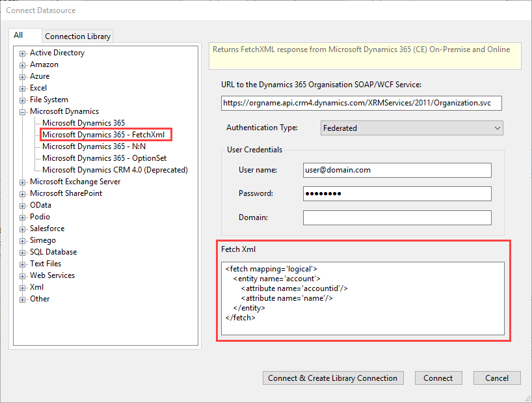Click the User name label
532x403 pixels.
click(258, 170)
